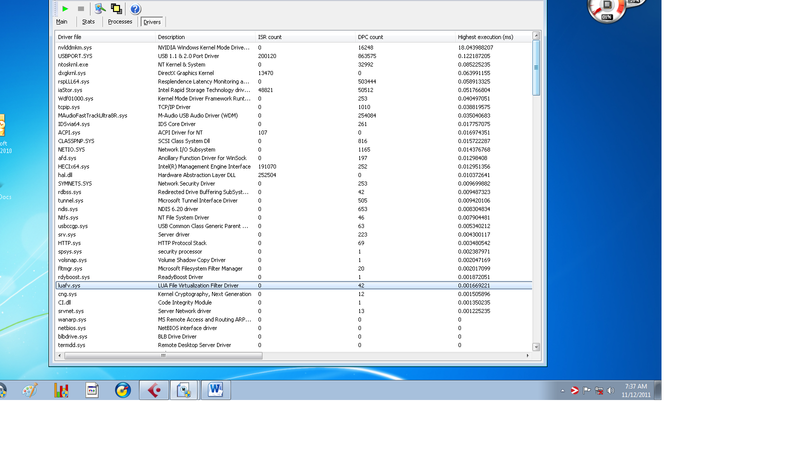Open the monitor-with-magnifier toolbar icon
Screen dimensions: 800x450
(x=100, y=9)
